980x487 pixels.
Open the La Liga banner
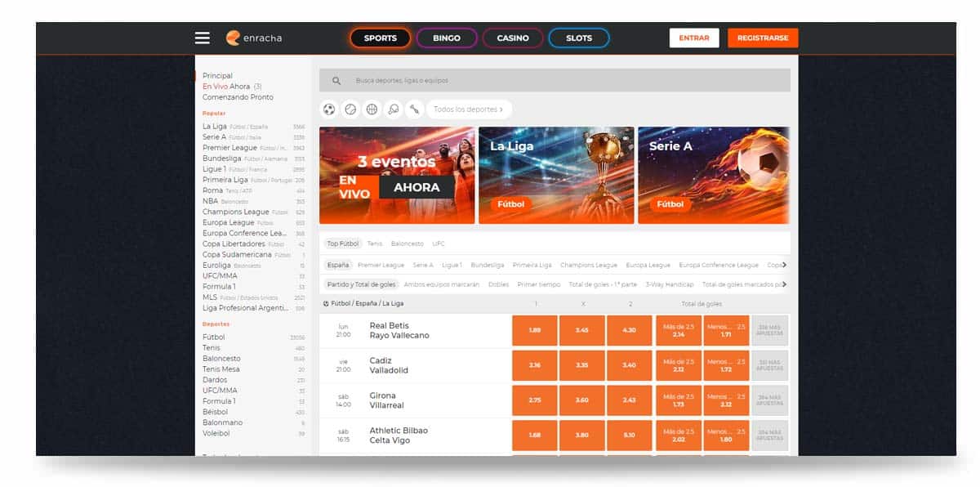click(556, 175)
